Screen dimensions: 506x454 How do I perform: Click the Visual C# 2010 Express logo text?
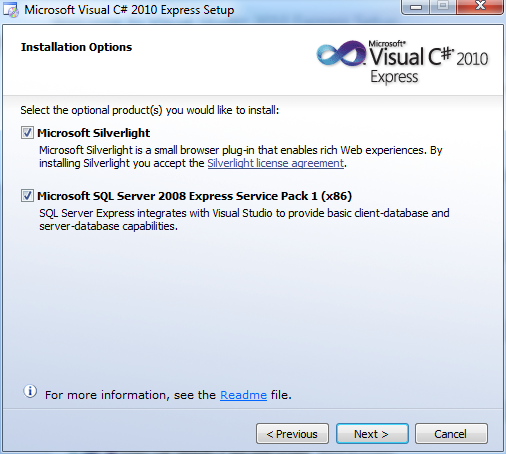coord(429,62)
